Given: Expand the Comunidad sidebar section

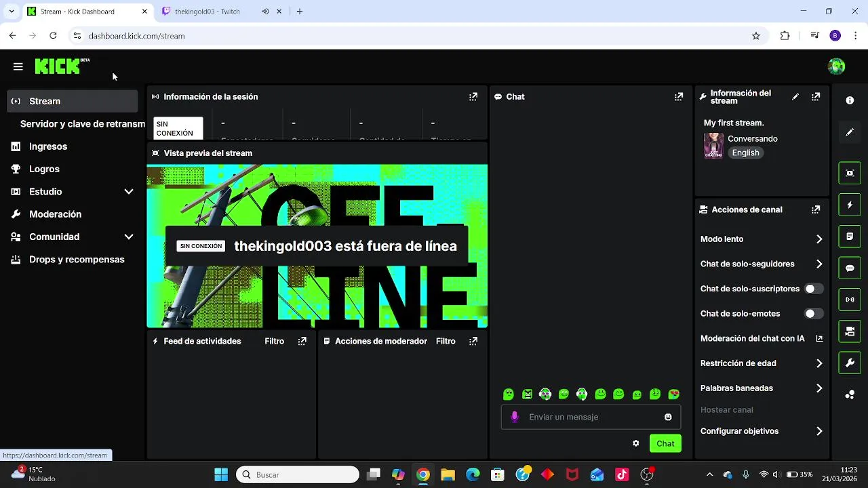Looking at the screenshot, I should pyautogui.click(x=129, y=237).
